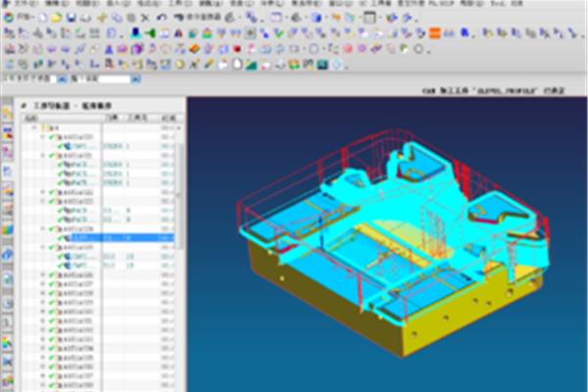
Task: Click the white selection scope input field
Action: click(x=114, y=78)
